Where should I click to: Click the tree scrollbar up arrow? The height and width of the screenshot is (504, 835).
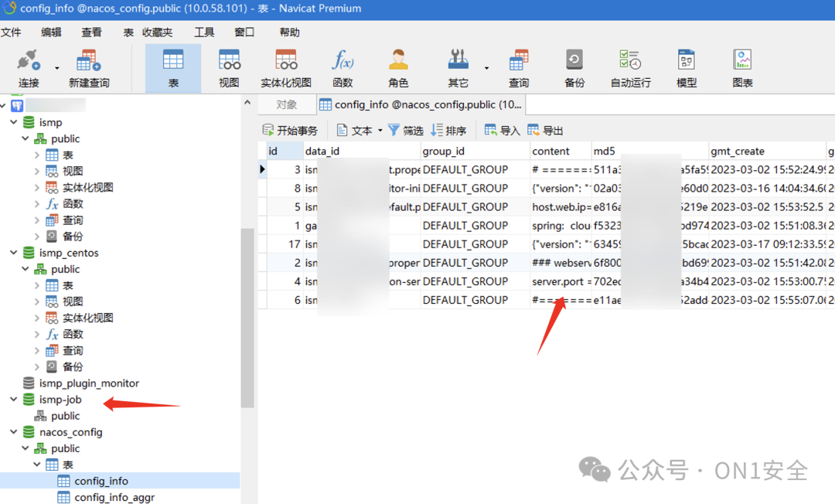coord(247,102)
